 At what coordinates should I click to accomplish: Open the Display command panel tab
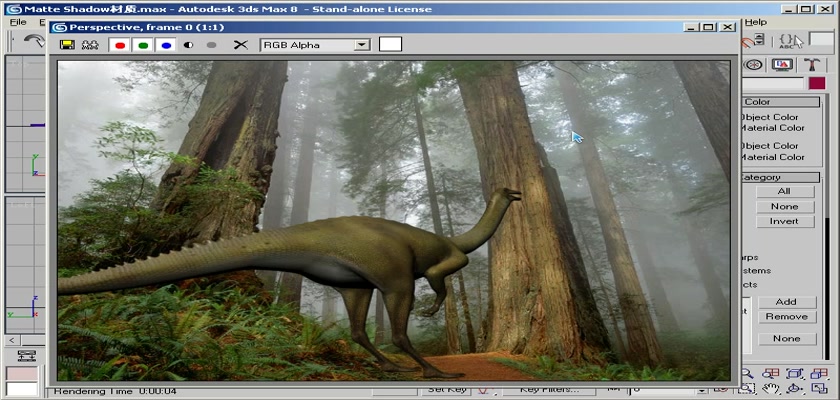[x=783, y=64]
